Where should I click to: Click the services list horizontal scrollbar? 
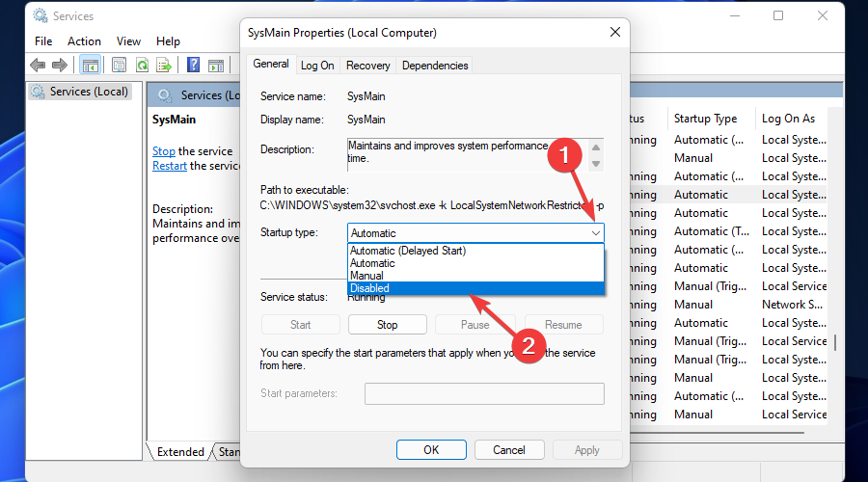click(717, 433)
